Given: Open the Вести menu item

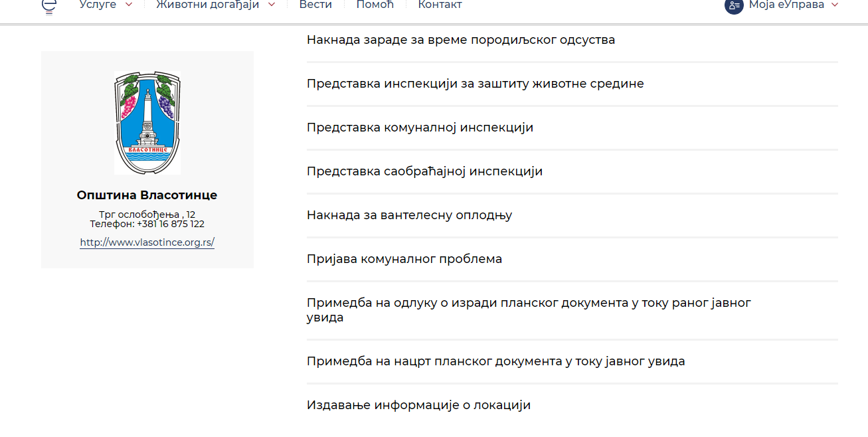Looking at the screenshot, I should (315, 5).
